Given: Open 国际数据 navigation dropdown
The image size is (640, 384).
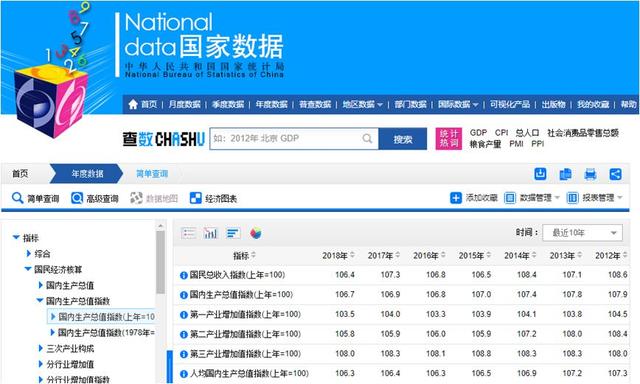Looking at the screenshot, I should (x=458, y=104).
